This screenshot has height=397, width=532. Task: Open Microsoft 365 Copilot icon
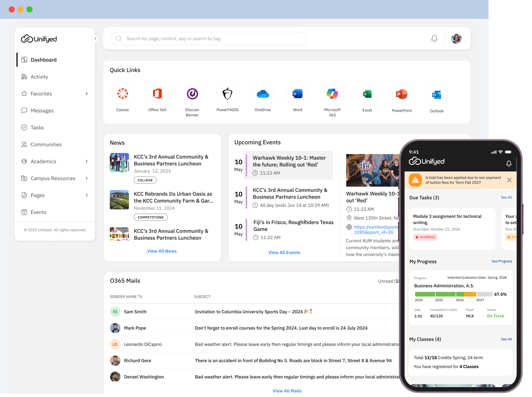332,94
